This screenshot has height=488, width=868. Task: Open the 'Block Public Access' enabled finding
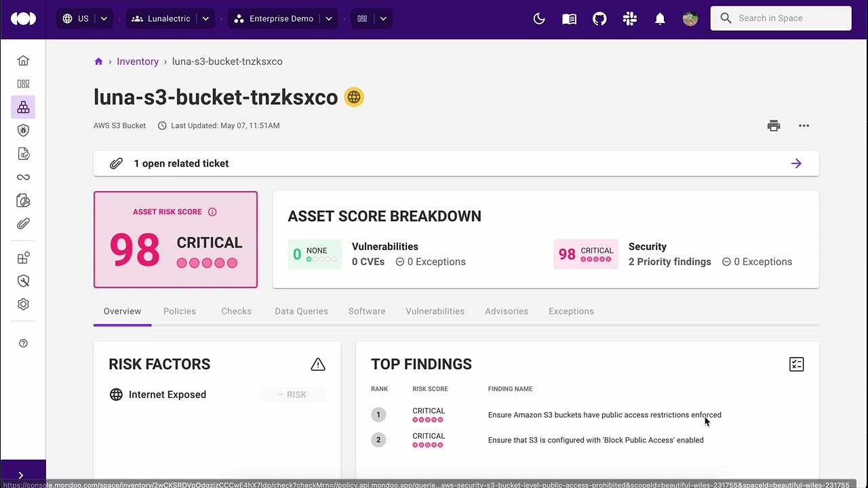coord(596,441)
